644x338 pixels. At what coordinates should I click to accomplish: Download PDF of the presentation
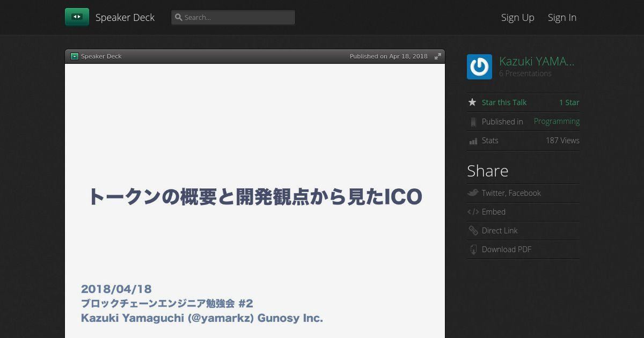tap(506, 249)
